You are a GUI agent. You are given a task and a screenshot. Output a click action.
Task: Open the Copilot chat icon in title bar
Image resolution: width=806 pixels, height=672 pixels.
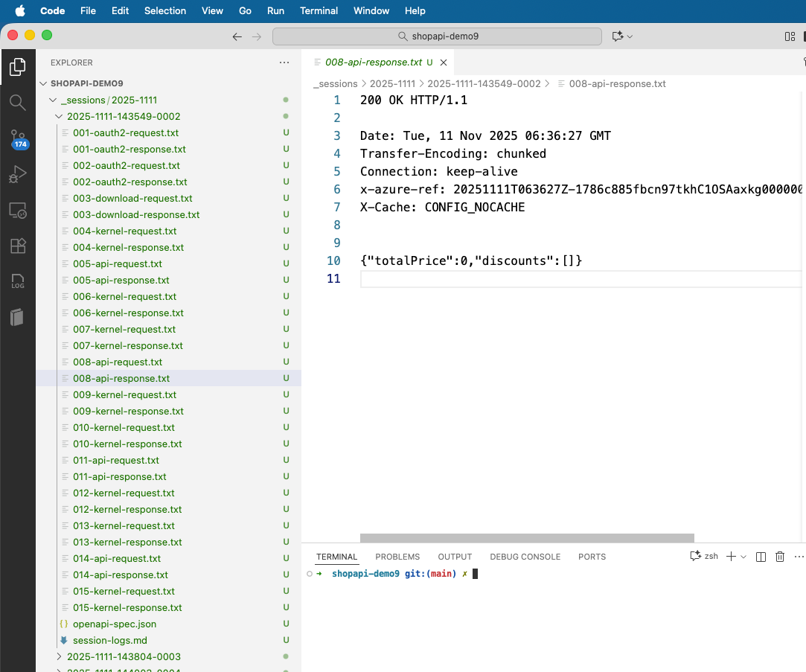[617, 36]
